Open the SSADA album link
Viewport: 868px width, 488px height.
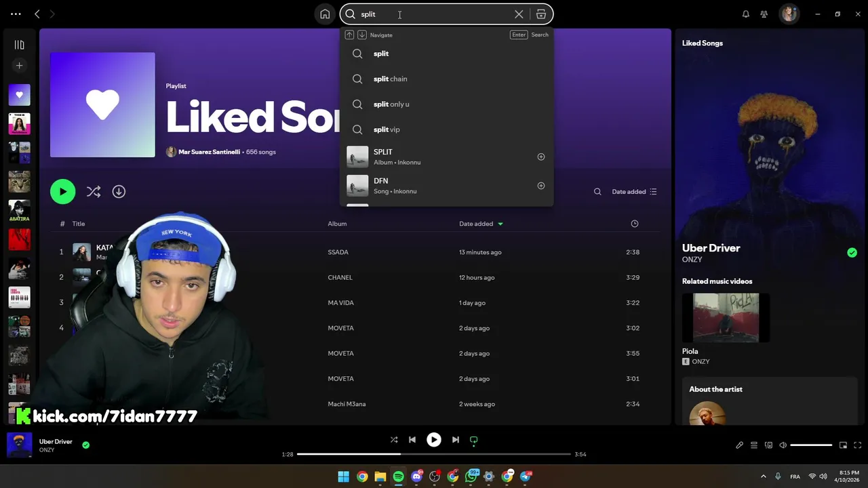click(338, 252)
